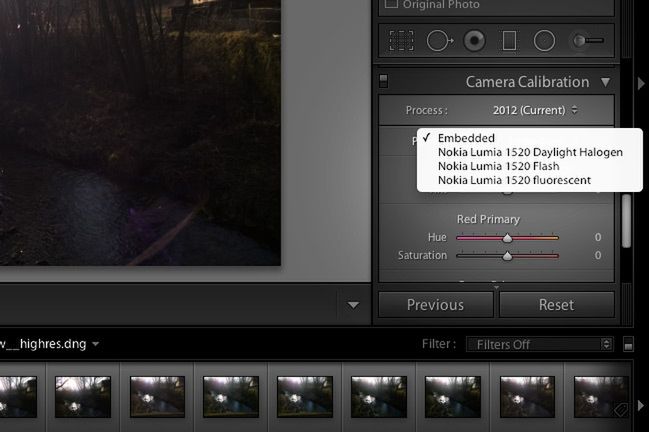Select the Crop Overlay tool

[401, 41]
